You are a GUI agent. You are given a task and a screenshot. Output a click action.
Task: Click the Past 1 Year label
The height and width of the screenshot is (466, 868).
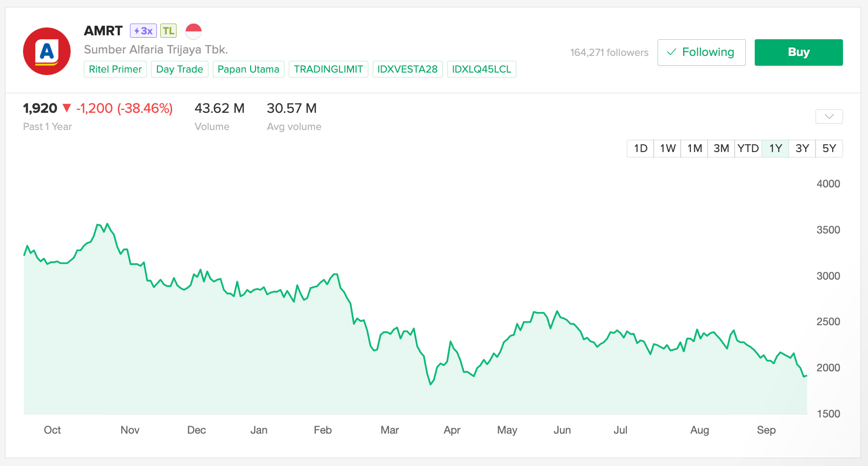[48, 127]
